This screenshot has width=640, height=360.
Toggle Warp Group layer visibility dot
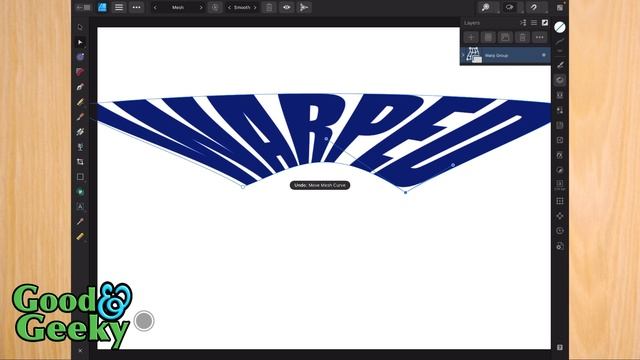(x=544, y=55)
